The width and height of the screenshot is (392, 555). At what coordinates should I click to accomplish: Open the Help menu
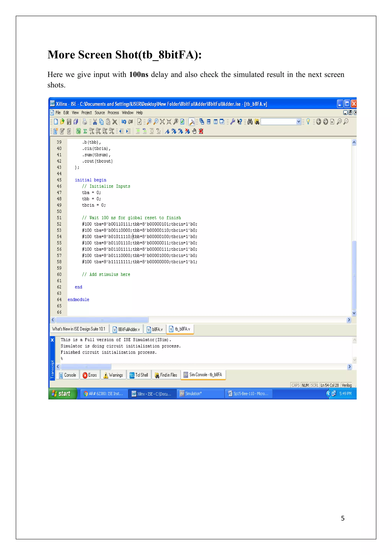click(139, 113)
